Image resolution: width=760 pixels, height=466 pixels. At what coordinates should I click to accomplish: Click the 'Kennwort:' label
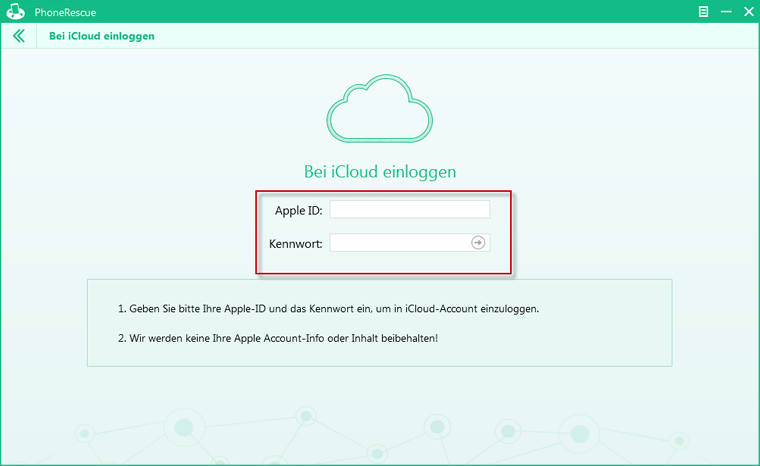coord(296,243)
